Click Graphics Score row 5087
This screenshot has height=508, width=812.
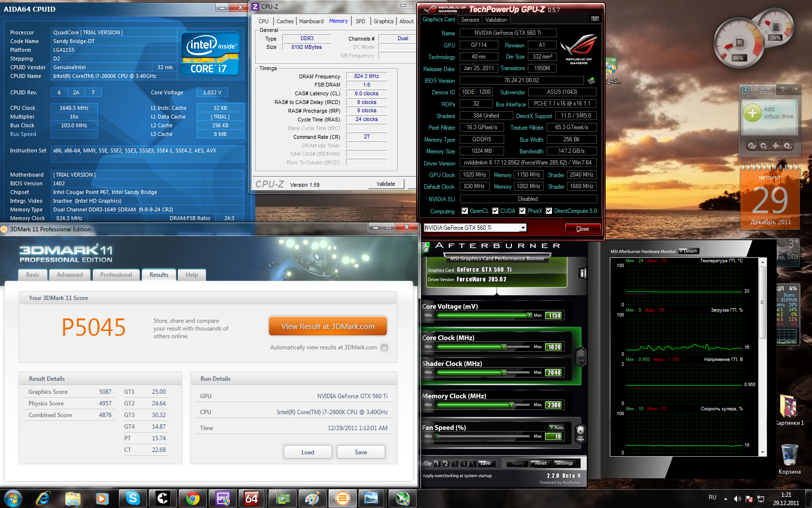point(70,392)
